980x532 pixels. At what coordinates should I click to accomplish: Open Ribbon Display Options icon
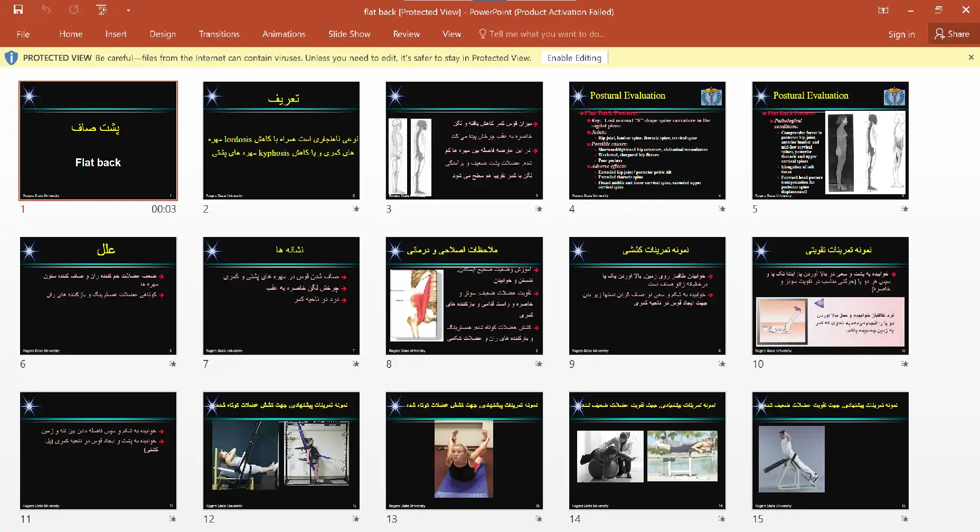pyautogui.click(x=883, y=10)
